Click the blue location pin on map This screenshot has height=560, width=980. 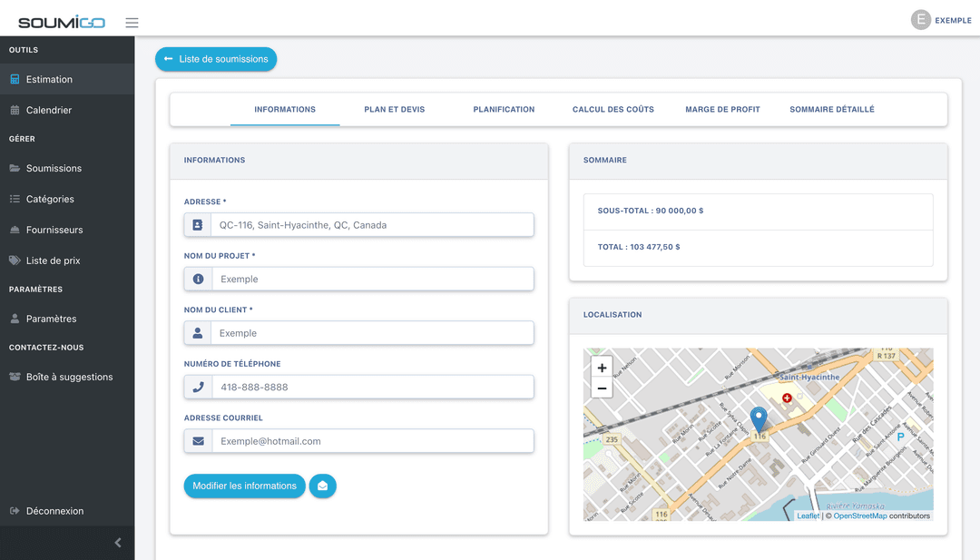pyautogui.click(x=759, y=419)
